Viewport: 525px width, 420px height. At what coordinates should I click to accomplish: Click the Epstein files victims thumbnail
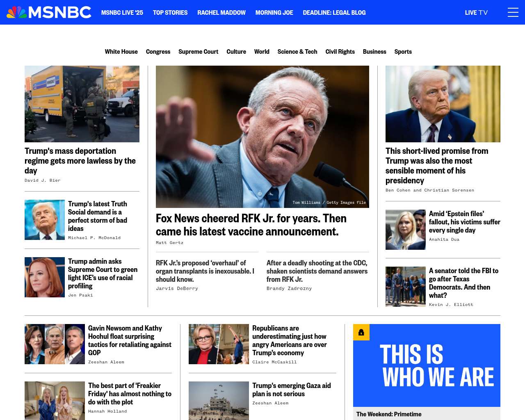[406, 230]
